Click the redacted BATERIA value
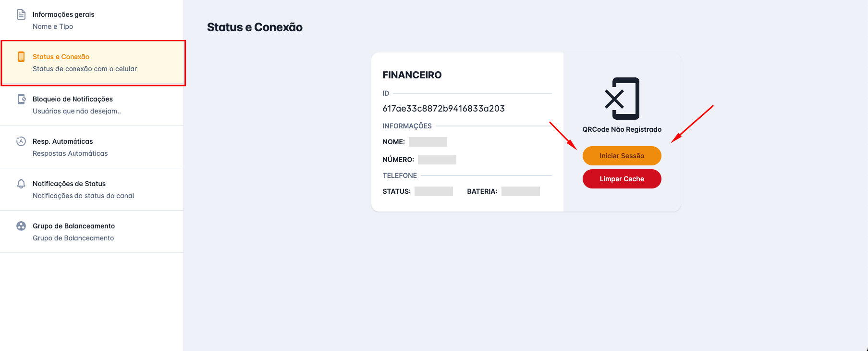The height and width of the screenshot is (351, 868). pyautogui.click(x=521, y=191)
